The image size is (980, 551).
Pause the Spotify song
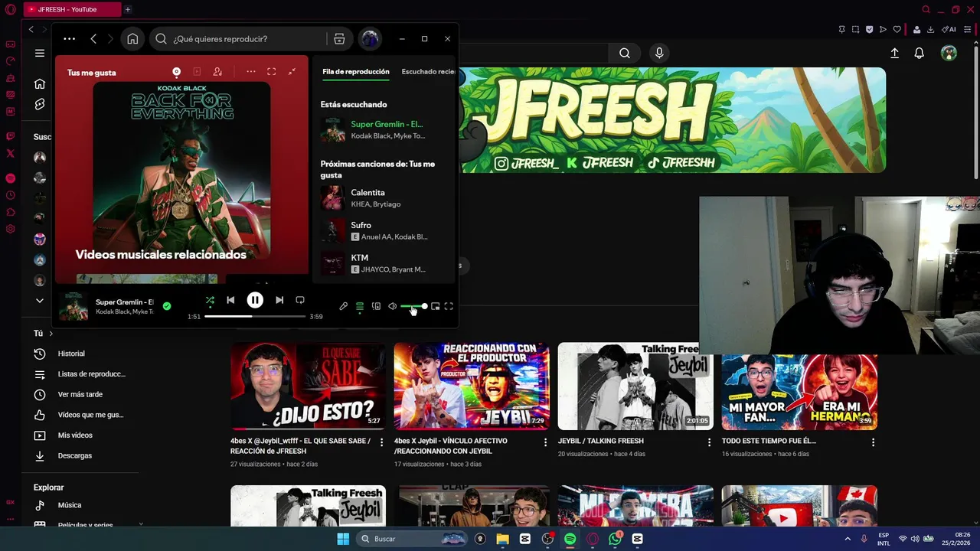(x=255, y=301)
